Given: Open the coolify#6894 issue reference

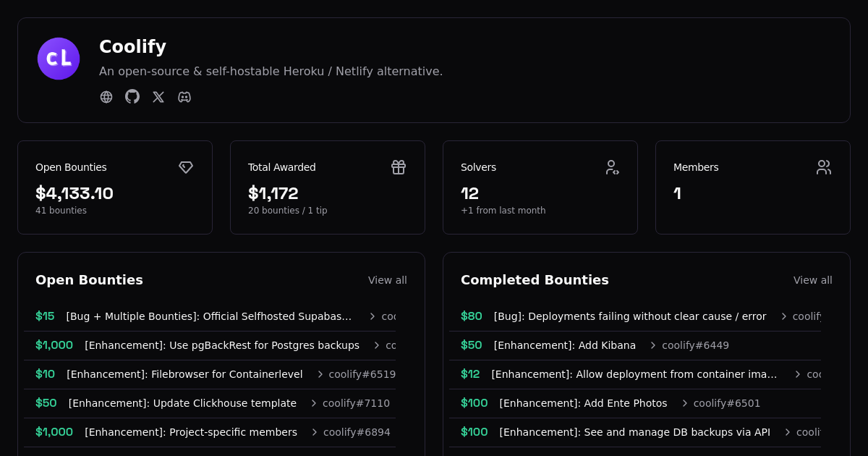Looking at the screenshot, I should (x=357, y=432).
